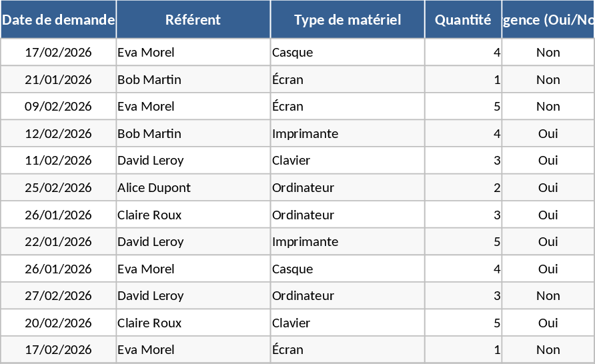595x364 pixels.
Task: Select the date cell 12/02/2026
Action: click(x=58, y=134)
